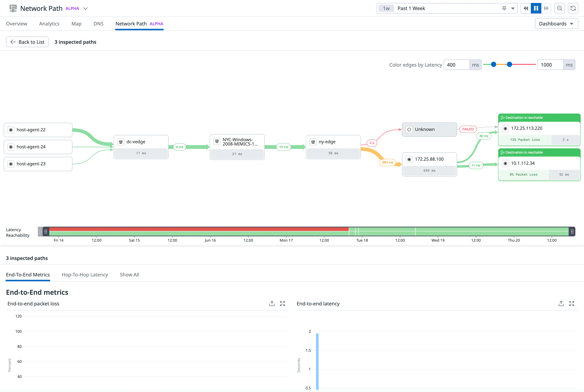Click the 52 ms destination latency value
The width and height of the screenshot is (584, 392).
(564, 174)
